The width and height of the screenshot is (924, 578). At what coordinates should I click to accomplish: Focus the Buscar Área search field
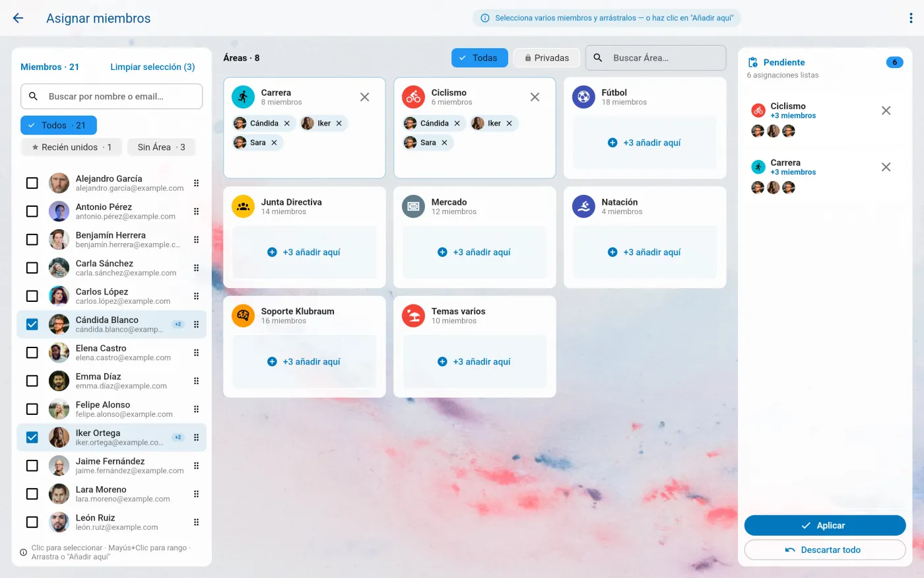(x=656, y=58)
